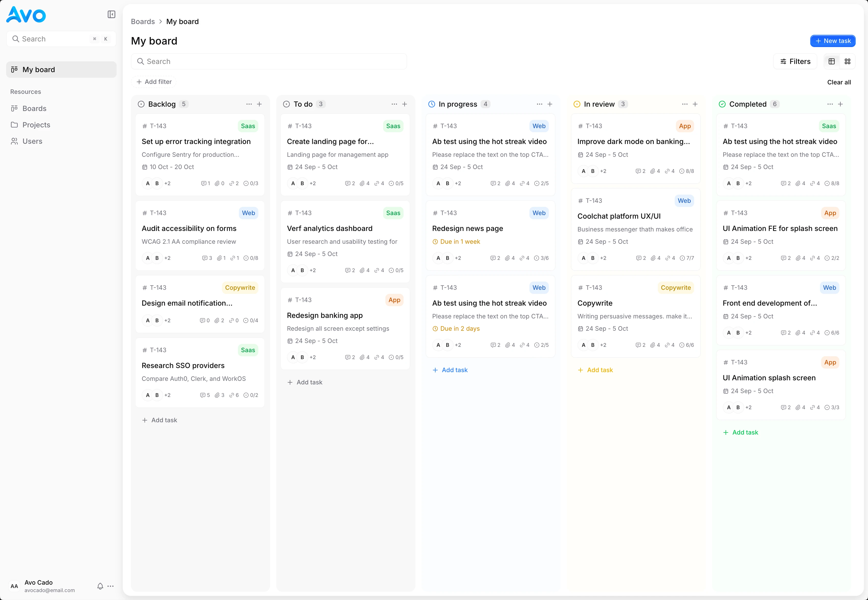Add task in Completed column
This screenshot has width=868, height=600.
[741, 432]
